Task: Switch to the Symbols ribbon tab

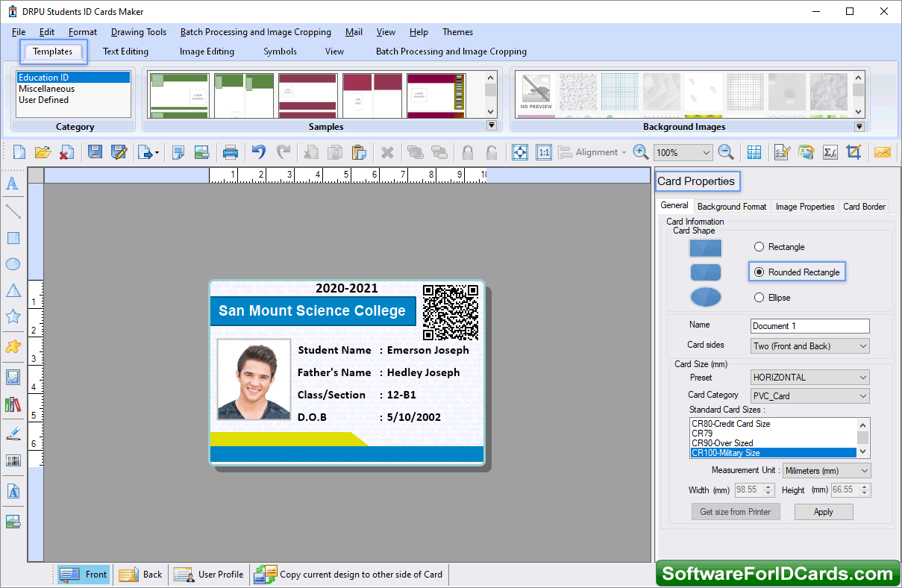Action: pyautogui.click(x=280, y=51)
